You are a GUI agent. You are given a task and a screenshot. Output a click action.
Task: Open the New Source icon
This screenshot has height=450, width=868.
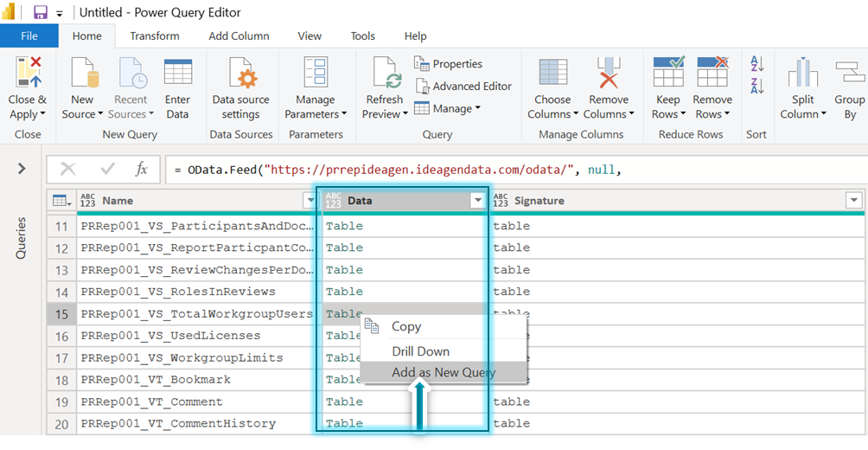pyautogui.click(x=84, y=73)
